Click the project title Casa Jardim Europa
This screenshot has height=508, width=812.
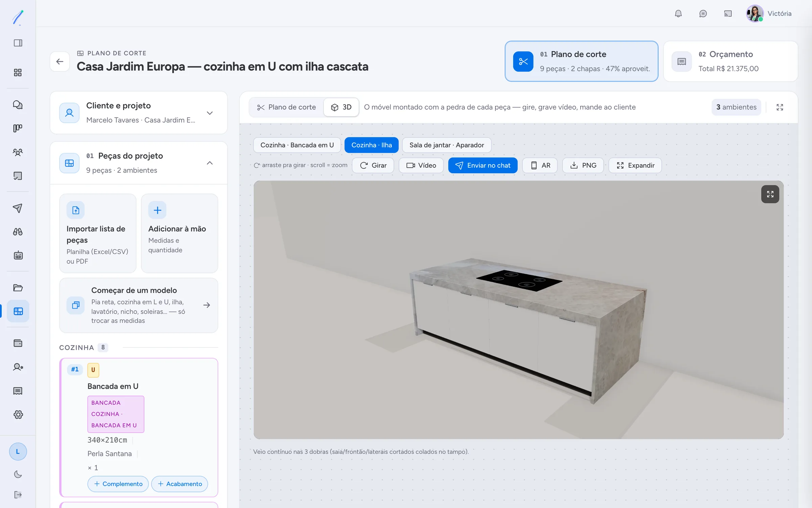(223, 67)
